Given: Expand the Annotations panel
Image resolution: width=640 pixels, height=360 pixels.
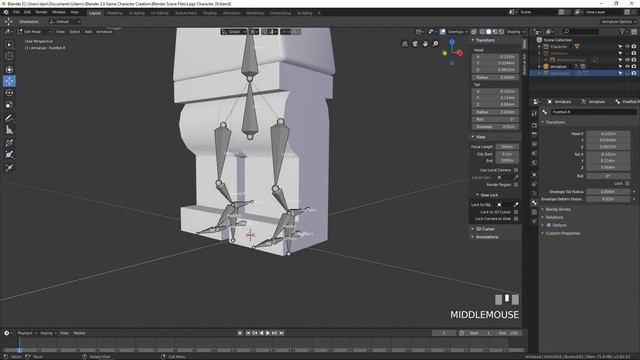Looking at the screenshot, I should [x=487, y=237].
